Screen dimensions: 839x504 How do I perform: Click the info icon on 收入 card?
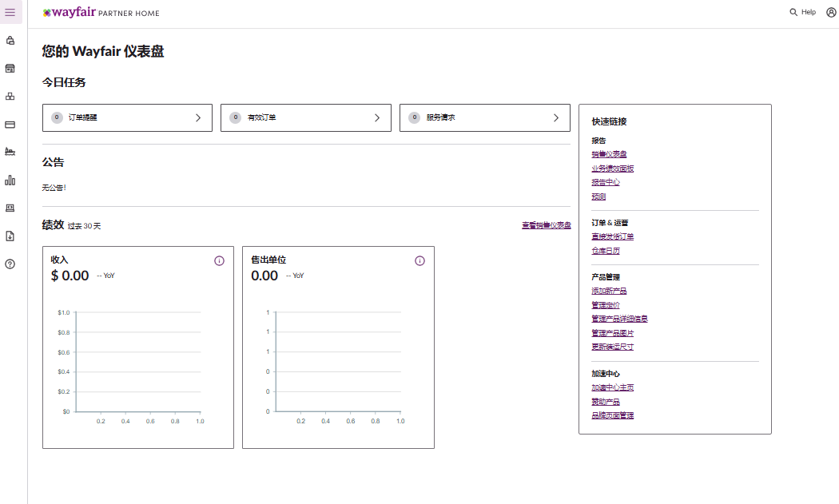(x=219, y=261)
